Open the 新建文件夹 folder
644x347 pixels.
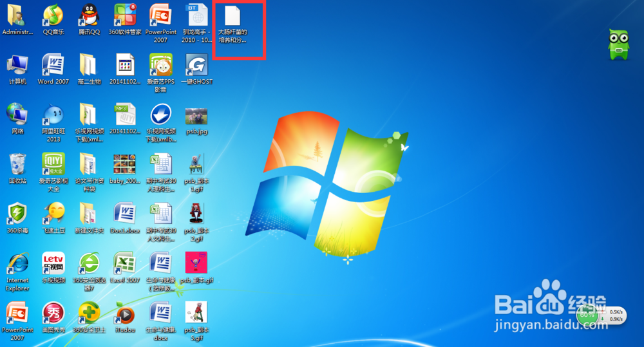(x=89, y=214)
